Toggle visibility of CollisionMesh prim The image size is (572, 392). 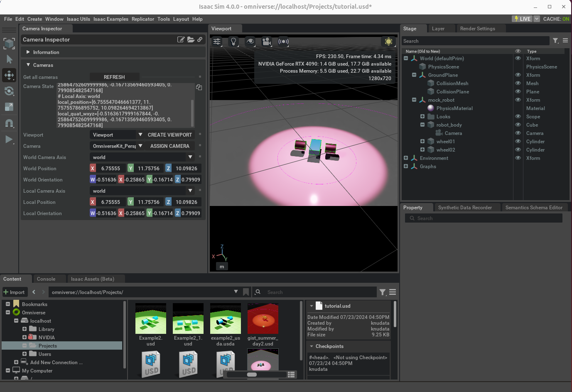click(518, 83)
